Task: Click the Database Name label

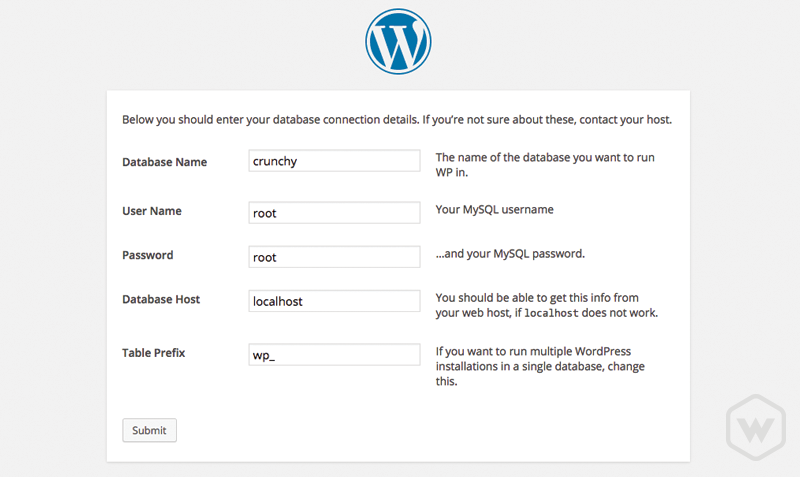Action: click(x=164, y=162)
